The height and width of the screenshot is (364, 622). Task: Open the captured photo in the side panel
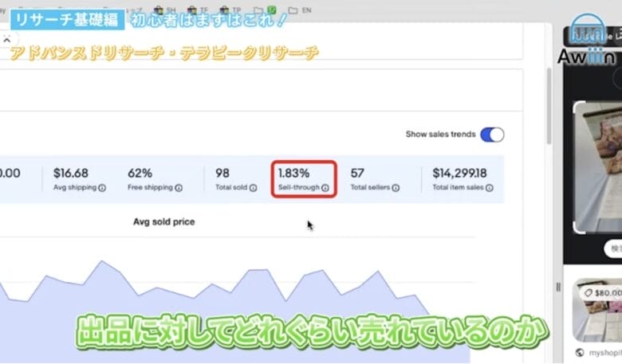(600, 167)
